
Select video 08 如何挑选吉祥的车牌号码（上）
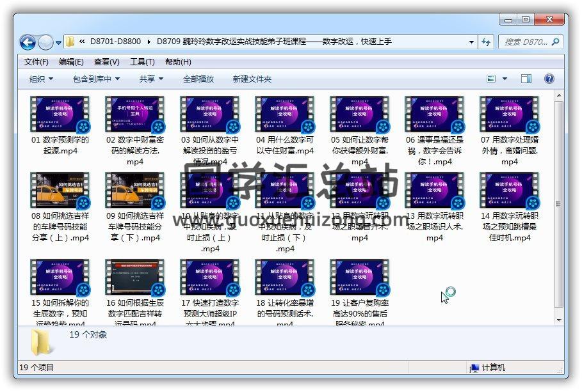60,207
